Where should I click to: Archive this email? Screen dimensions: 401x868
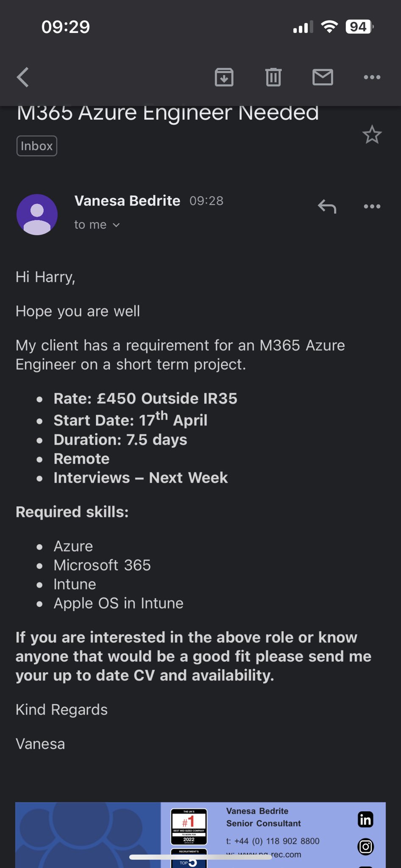click(x=224, y=77)
